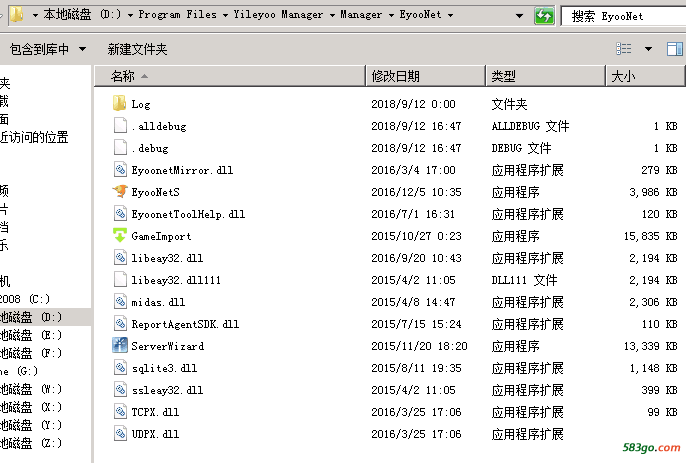Image resolution: width=686 pixels, height=463 pixels.
Task: Select (X:) drive in navigation pane
Action: 31,407
